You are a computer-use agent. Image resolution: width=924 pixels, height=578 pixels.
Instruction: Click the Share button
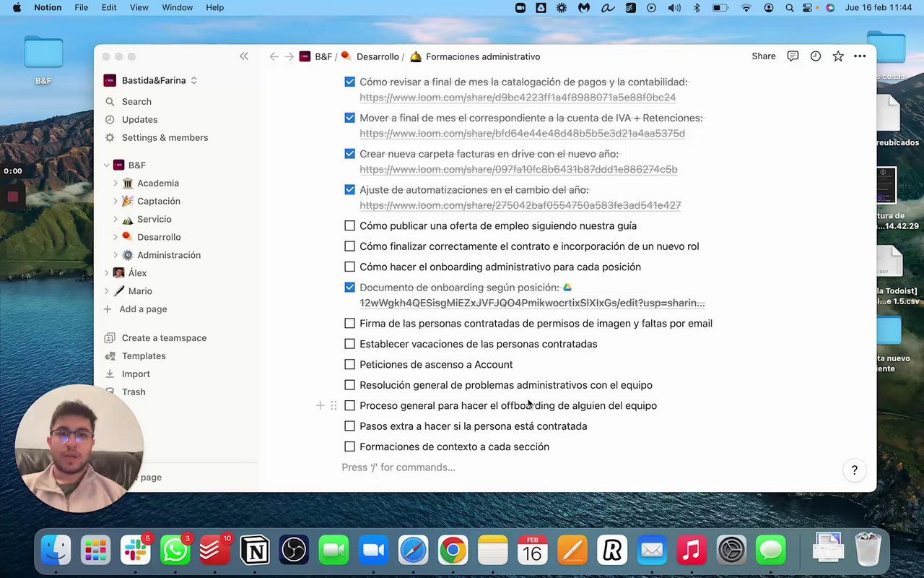coord(764,56)
